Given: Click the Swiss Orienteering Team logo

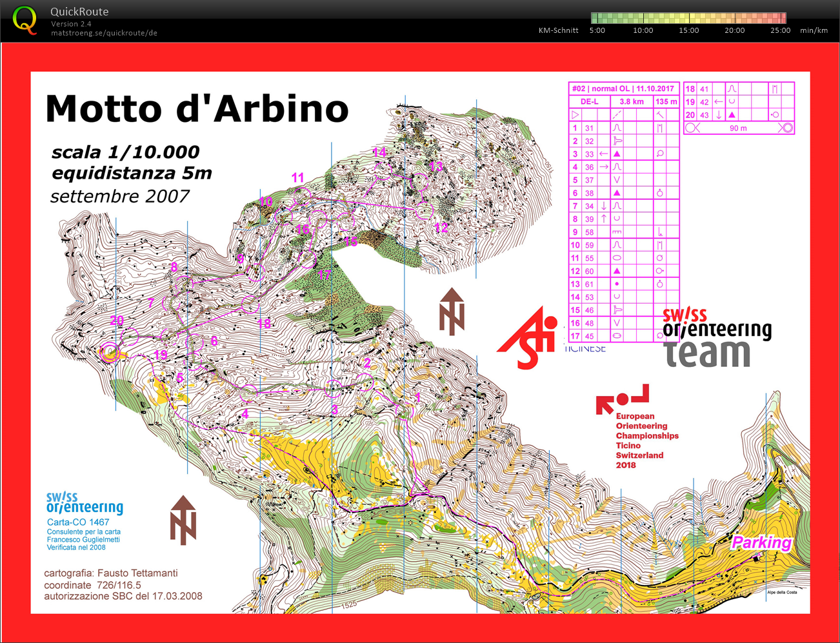Looking at the screenshot, I should [717, 338].
